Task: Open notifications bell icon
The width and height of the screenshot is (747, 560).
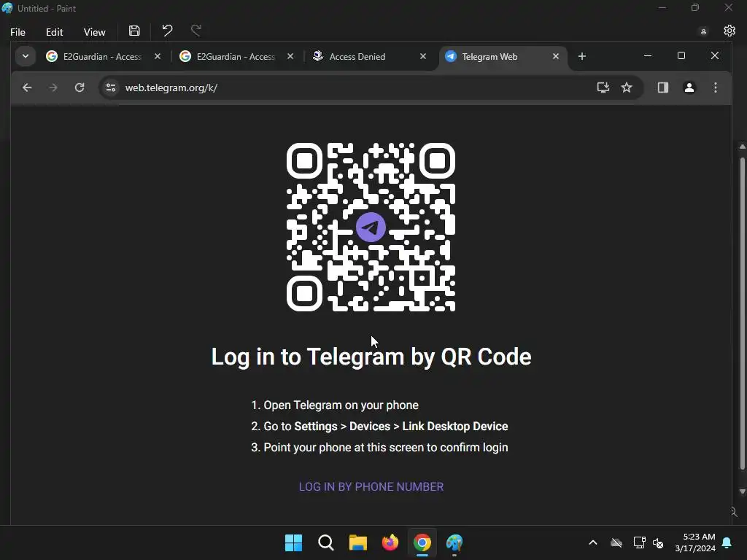Action: click(727, 542)
